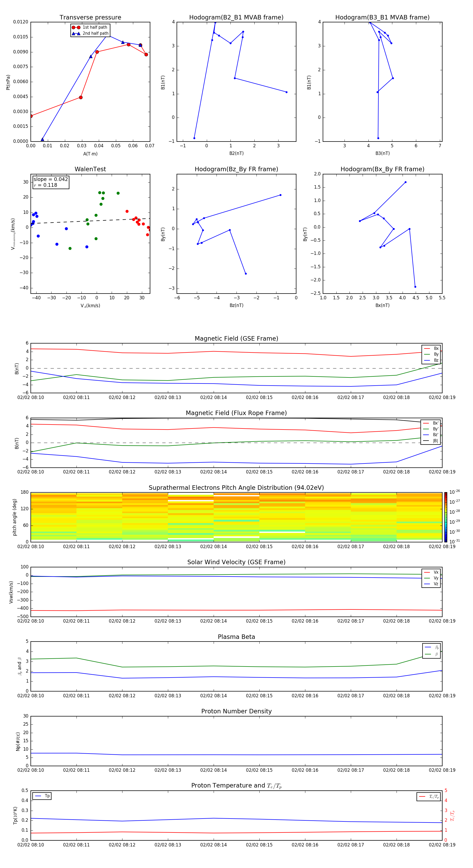Click the 'Magnetic Field (GSE Frame)' title
473x868 pixels.
coord(236,339)
